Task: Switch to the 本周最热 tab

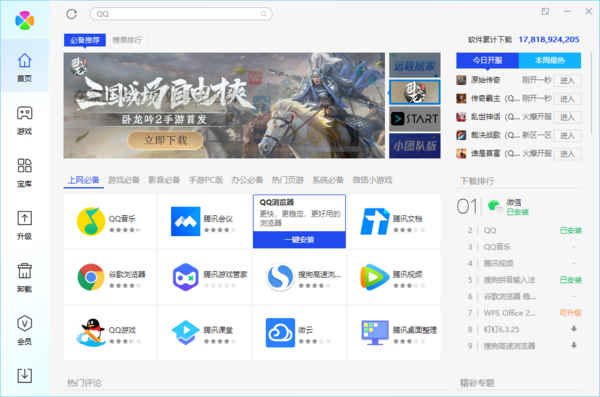Action: 550,60
